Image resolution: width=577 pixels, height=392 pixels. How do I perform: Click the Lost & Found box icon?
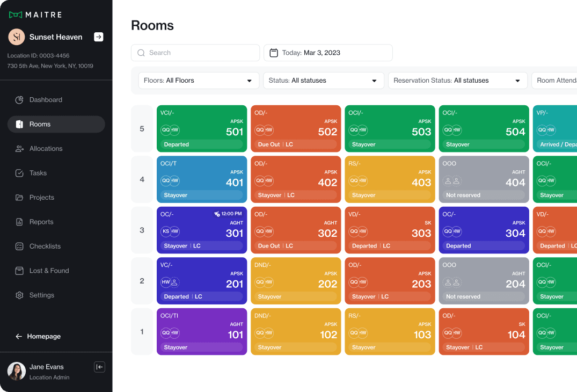(x=19, y=271)
